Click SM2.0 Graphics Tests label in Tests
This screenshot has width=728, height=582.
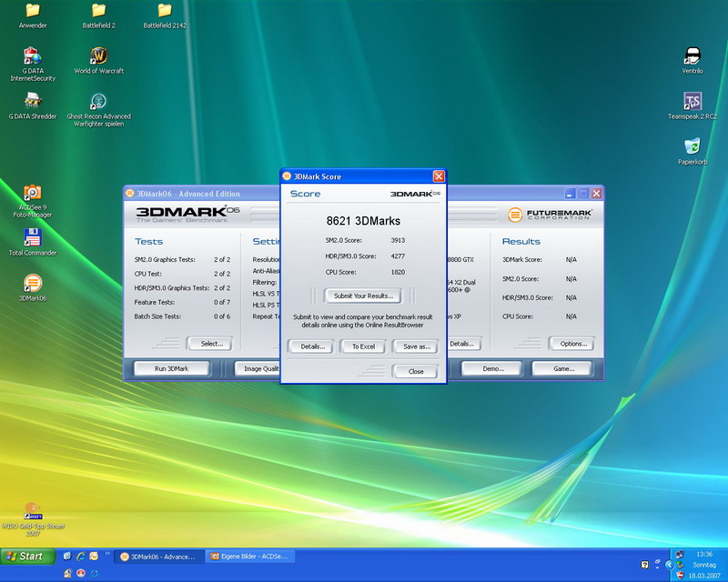165,259
